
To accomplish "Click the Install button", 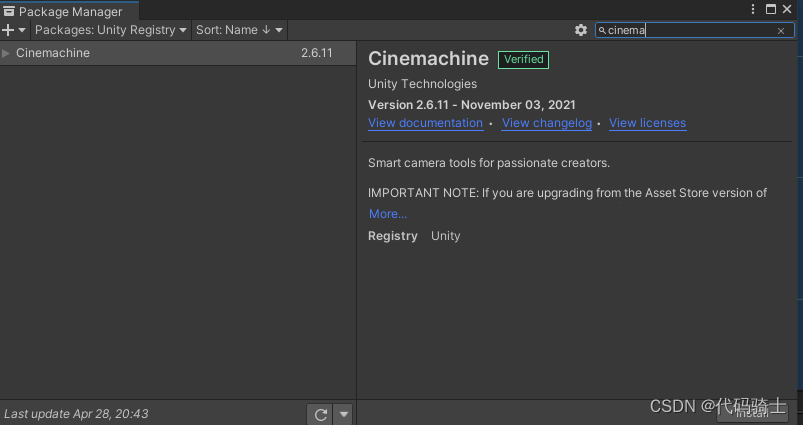I will tap(752, 413).
